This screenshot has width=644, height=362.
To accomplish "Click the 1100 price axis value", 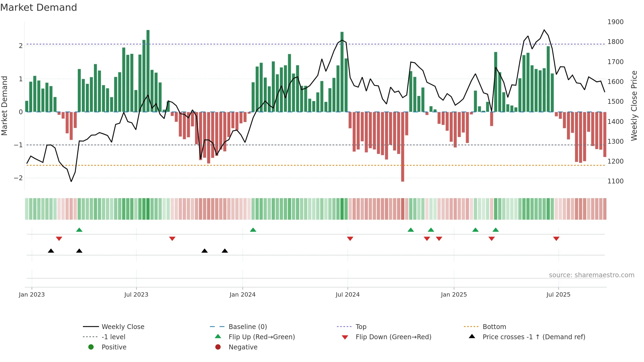I will (x=616, y=181).
